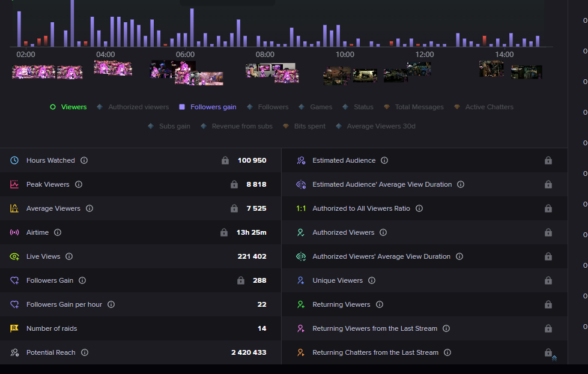Viewport: 588px width, 374px height.
Task: Toggle the Games chart series
Action: click(x=315, y=107)
